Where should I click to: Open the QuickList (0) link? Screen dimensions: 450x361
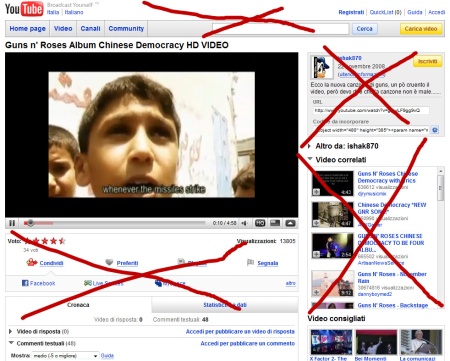tap(386, 12)
